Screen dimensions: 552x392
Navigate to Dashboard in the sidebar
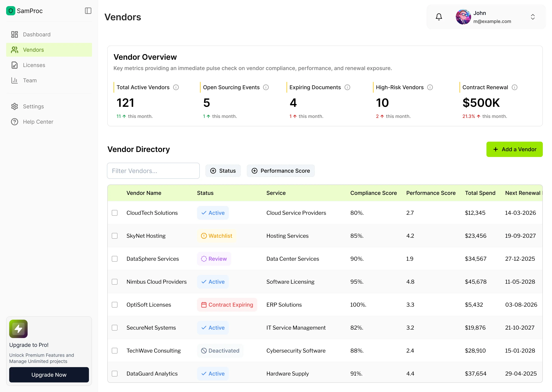tap(37, 34)
